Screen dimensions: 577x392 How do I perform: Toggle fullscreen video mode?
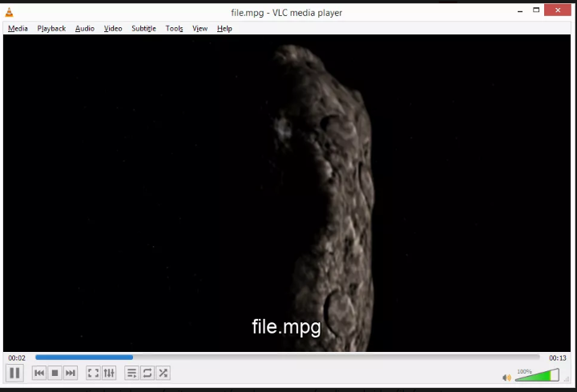(x=93, y=374)
